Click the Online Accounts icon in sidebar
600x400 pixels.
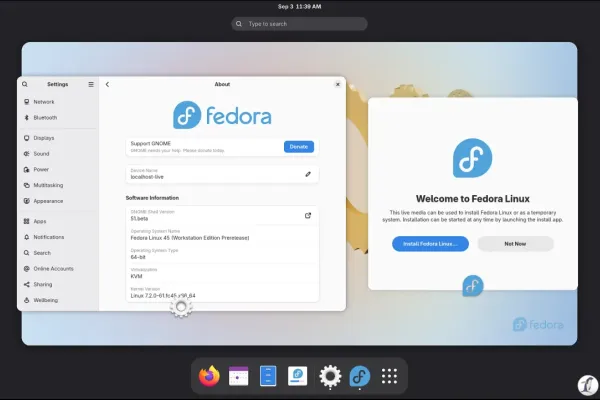26,269
